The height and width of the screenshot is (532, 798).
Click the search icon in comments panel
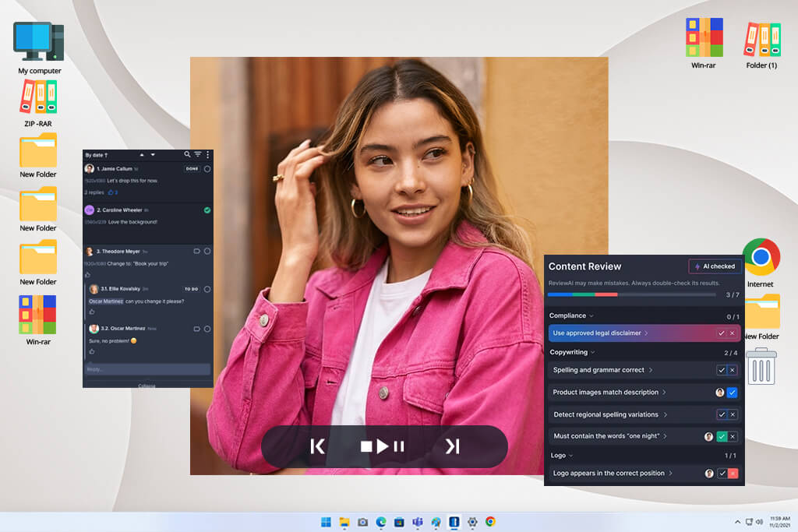(187, 154)
